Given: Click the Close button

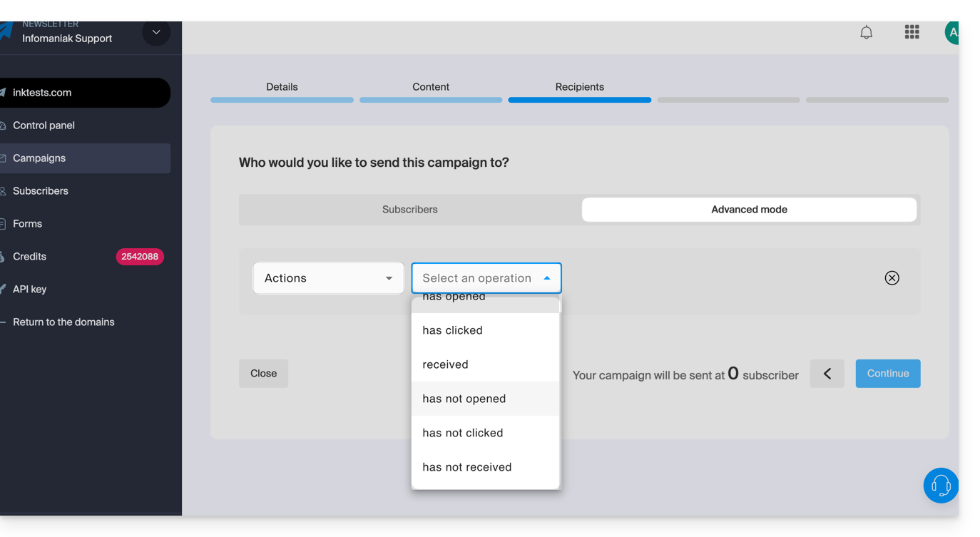Looking at the screenshot, I should point(263,374).
